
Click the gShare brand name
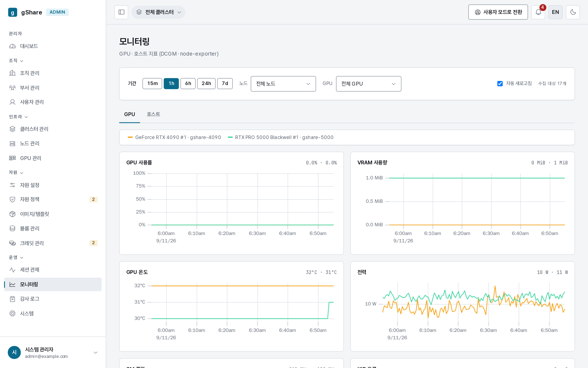click(32, 12)
